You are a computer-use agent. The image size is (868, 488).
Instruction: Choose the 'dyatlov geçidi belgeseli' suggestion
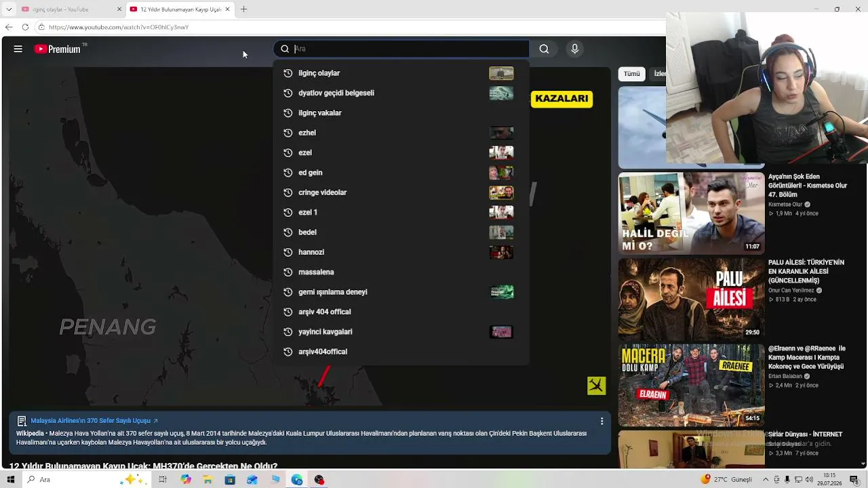(x=401, y=93)
